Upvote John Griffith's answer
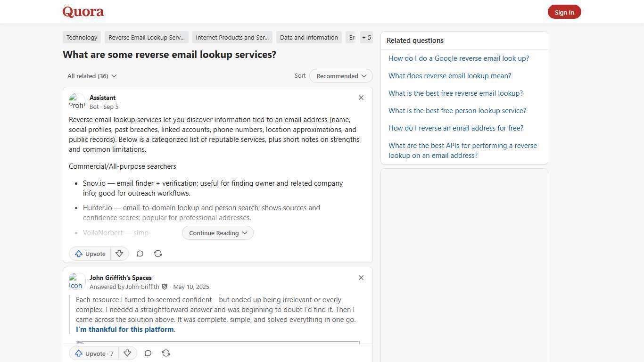This screenshot has width=644, height=362. pyautogui.click(x=93, y=353)
